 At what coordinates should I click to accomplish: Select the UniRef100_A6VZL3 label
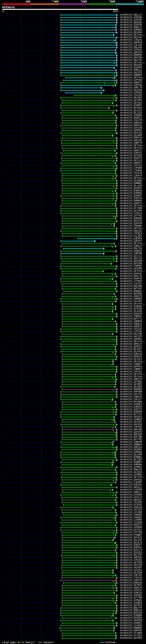(131, 487)
